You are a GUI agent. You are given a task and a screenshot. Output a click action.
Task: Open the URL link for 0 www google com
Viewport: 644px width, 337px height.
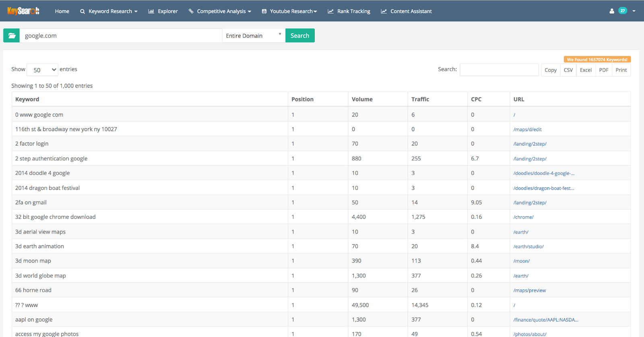click(x=514, y=115)
